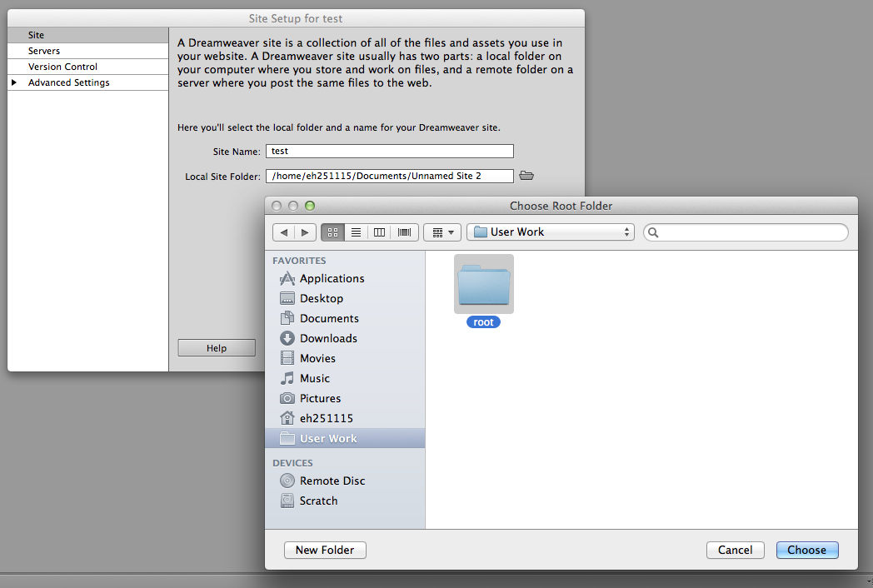The image size is (873, 588).
Task: Select Movies in Favorites
Action: pos(345,359)
